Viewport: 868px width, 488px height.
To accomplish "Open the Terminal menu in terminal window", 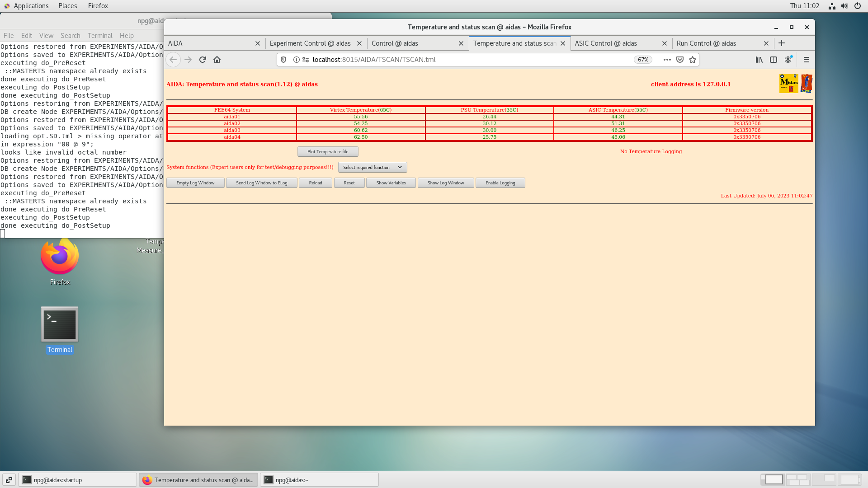I will coord(100,36).
